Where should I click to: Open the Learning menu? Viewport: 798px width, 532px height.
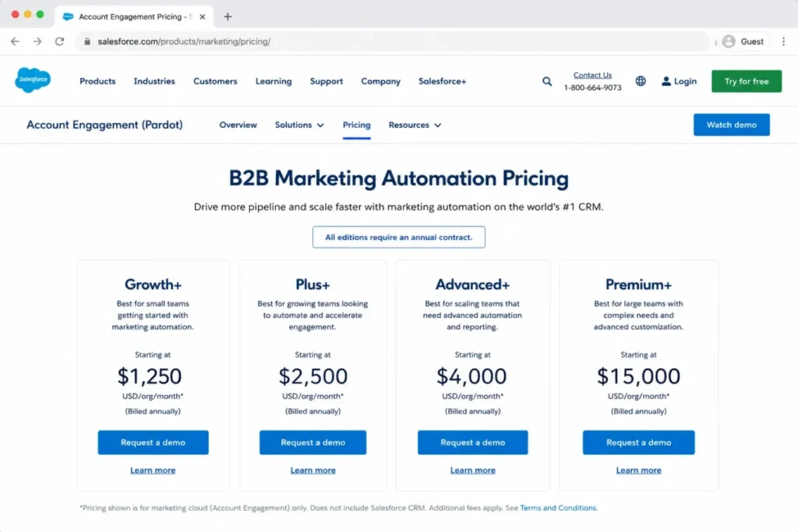coord(274,81)
